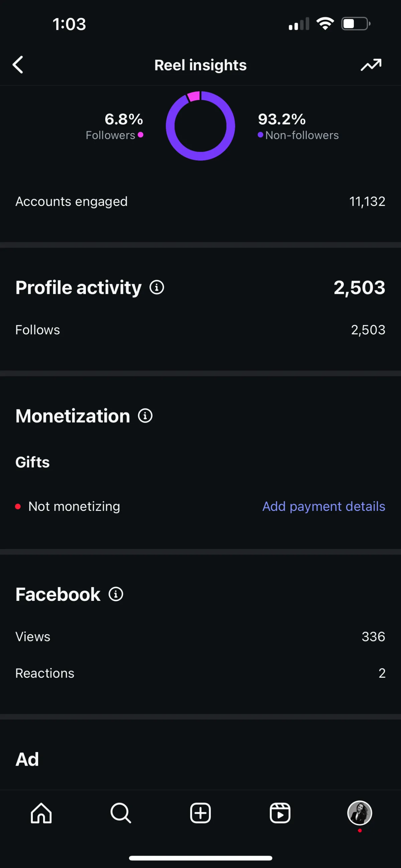This screenshot has width=401, height=868.
Task: Open the Reels tab icon
Action: 280,813
